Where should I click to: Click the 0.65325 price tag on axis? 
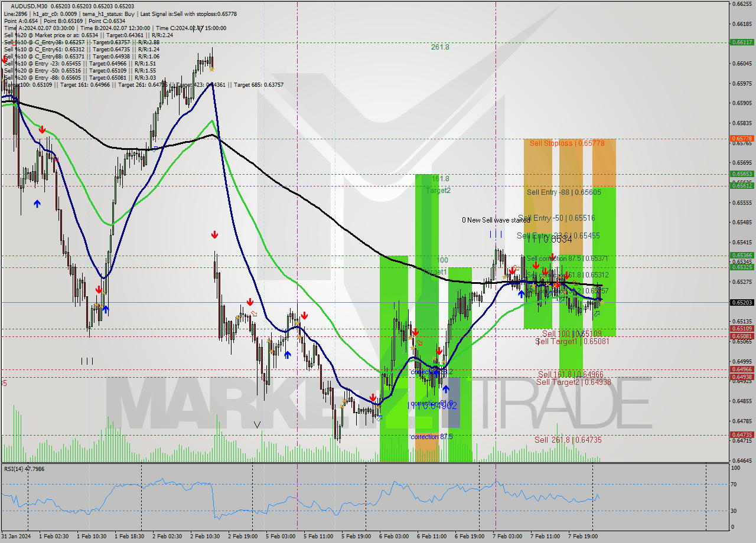point(742,267)
